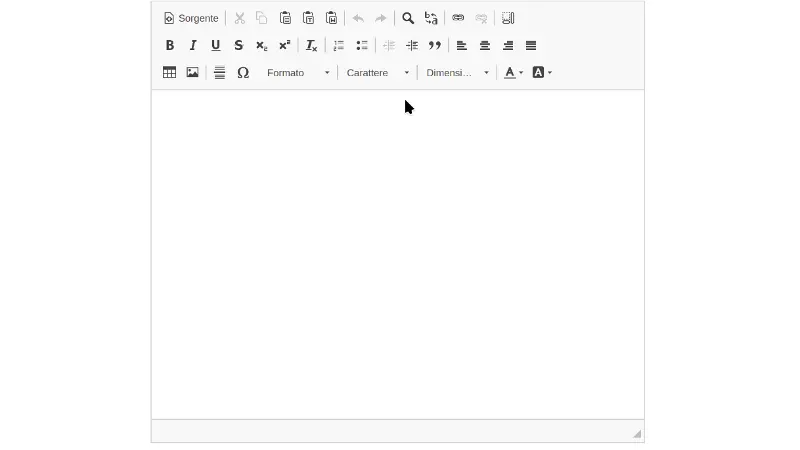Insert a bulleted list
This screenshot has height=450, width=800.
click(362, 45)
